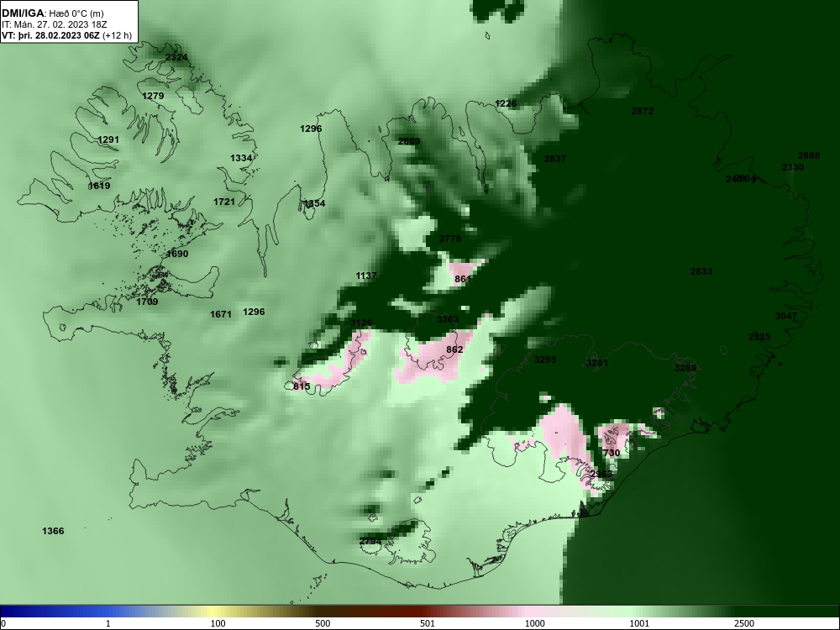840x630 pixels.
Task: Click the IT initial time line
Action: (x=54, y=24)
